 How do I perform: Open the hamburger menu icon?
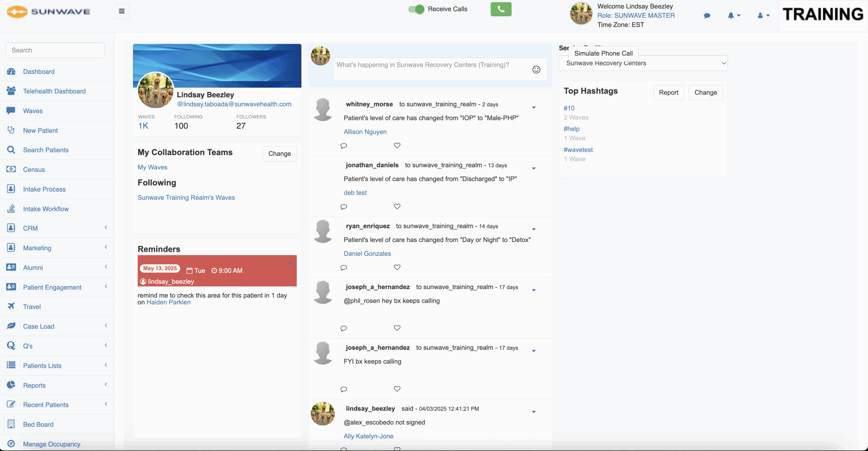pyautogui.click(x=122, y=11)
